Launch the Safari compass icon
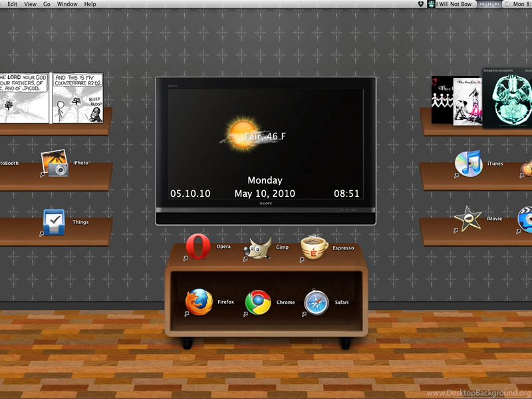Viewport: 532px width, 399px height. 316,303
